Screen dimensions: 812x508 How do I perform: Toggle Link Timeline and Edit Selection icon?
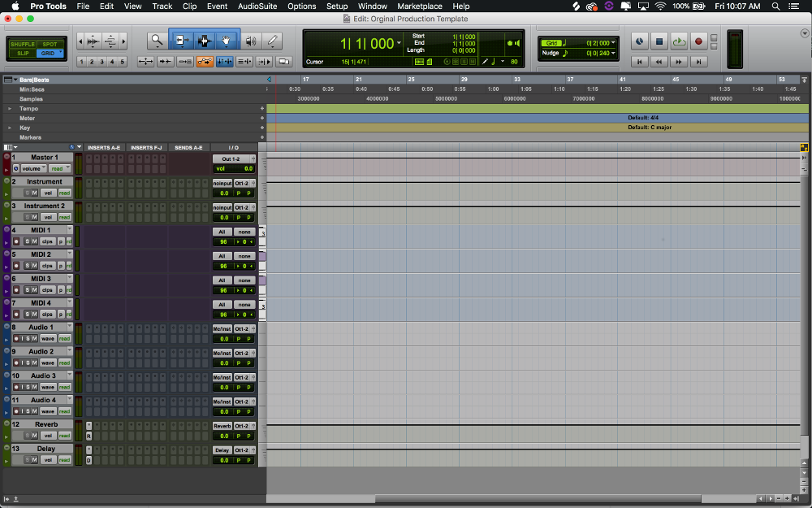pyautogui.click(x=224, y=62)
